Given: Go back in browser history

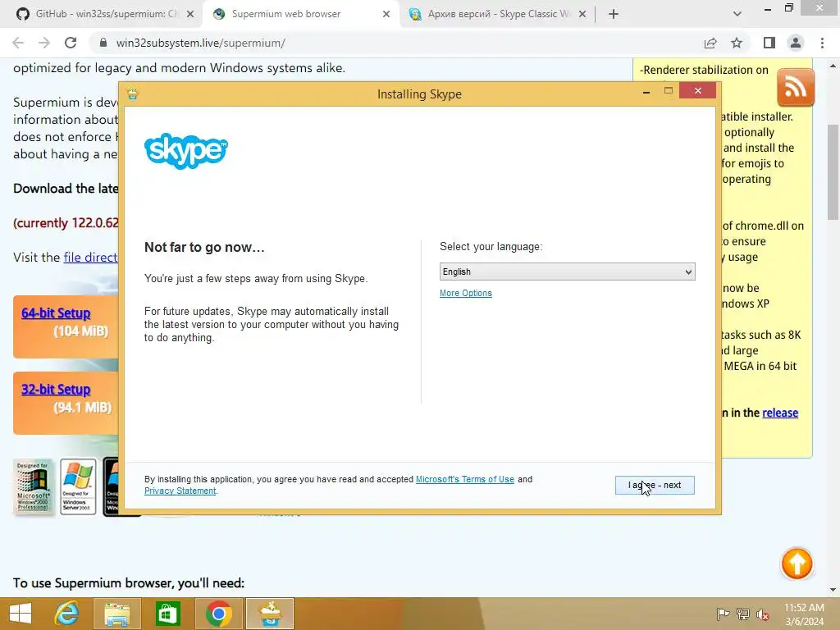Looking at the screenshot, I should tap(18, 43).
